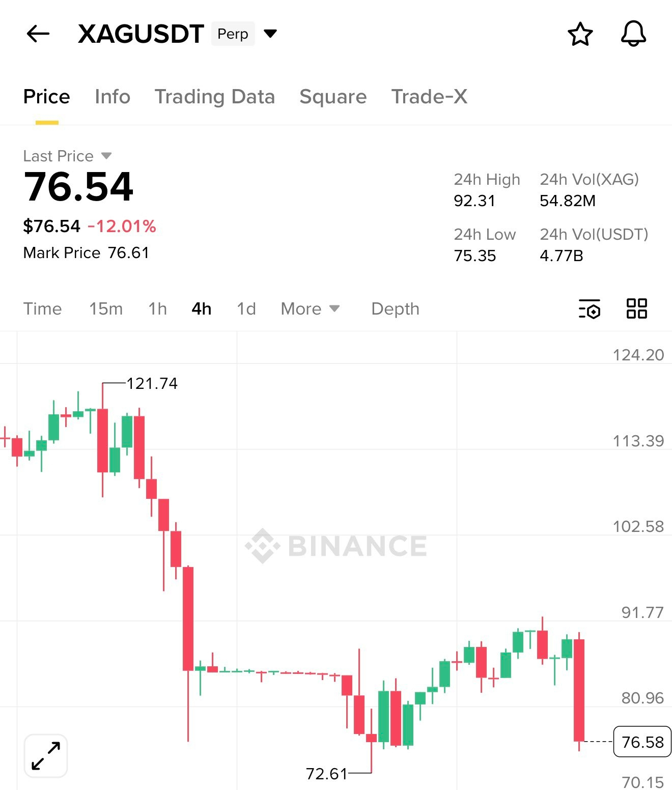Open the Trading Data tab

[215, 97]
